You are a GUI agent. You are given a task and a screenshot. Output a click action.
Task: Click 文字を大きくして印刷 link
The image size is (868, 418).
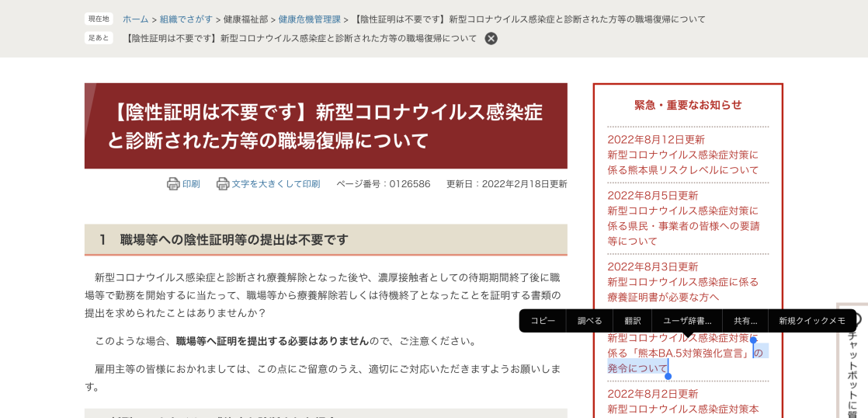pyautogui.click(x=276, y=184)
